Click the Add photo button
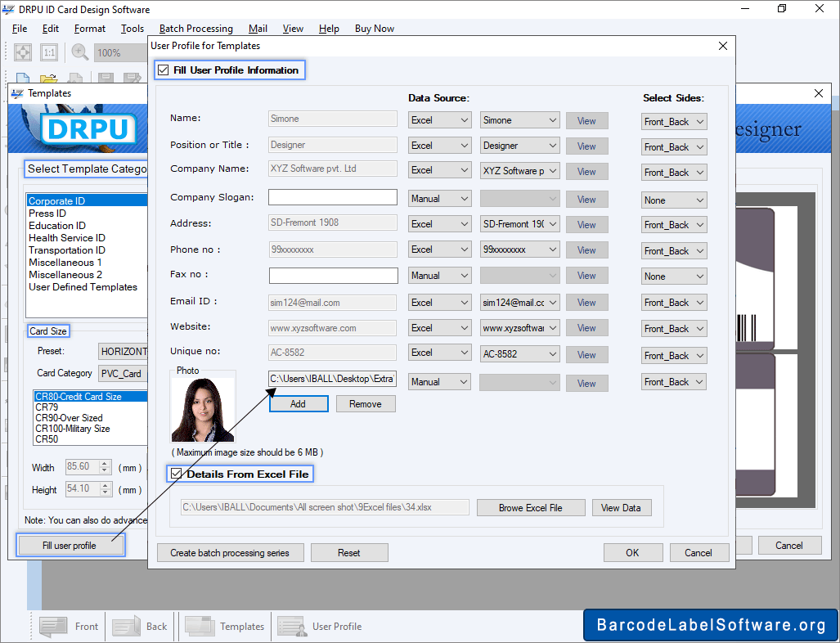 point(298,404)
